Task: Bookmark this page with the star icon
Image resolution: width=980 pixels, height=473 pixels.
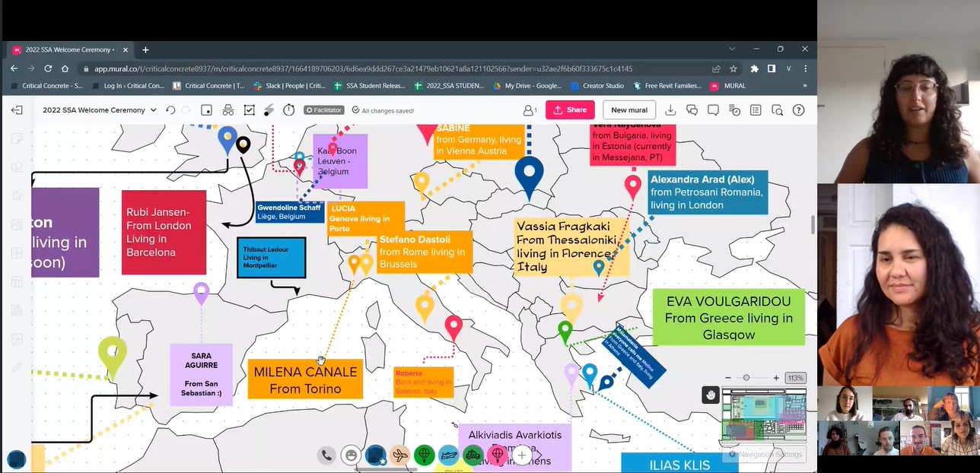Action: (733, 68)
